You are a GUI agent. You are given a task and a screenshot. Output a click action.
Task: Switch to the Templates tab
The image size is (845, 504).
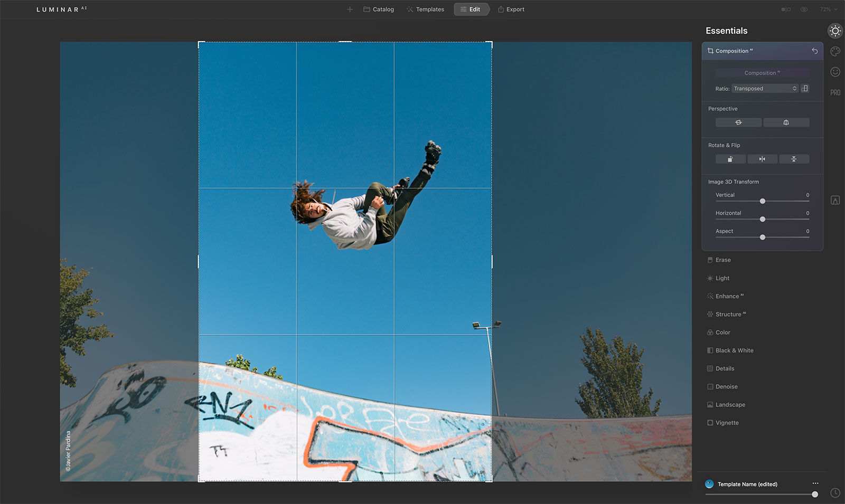coord(425,9)
